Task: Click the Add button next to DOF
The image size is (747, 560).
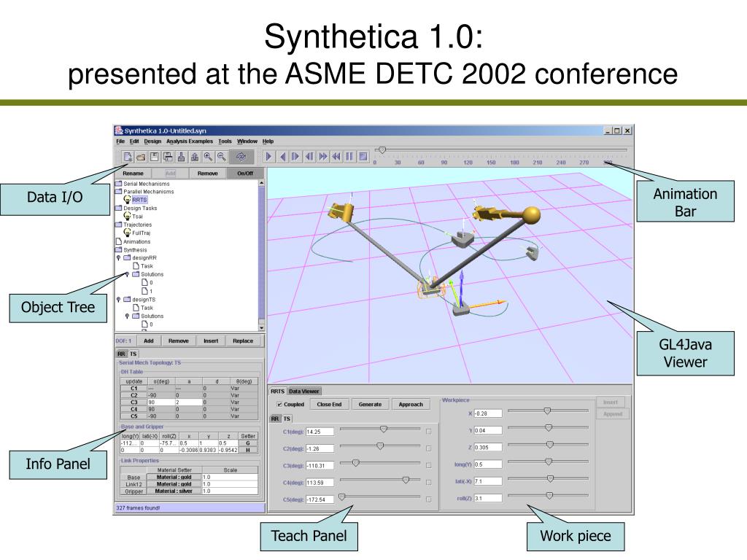Action: (149, 341)
